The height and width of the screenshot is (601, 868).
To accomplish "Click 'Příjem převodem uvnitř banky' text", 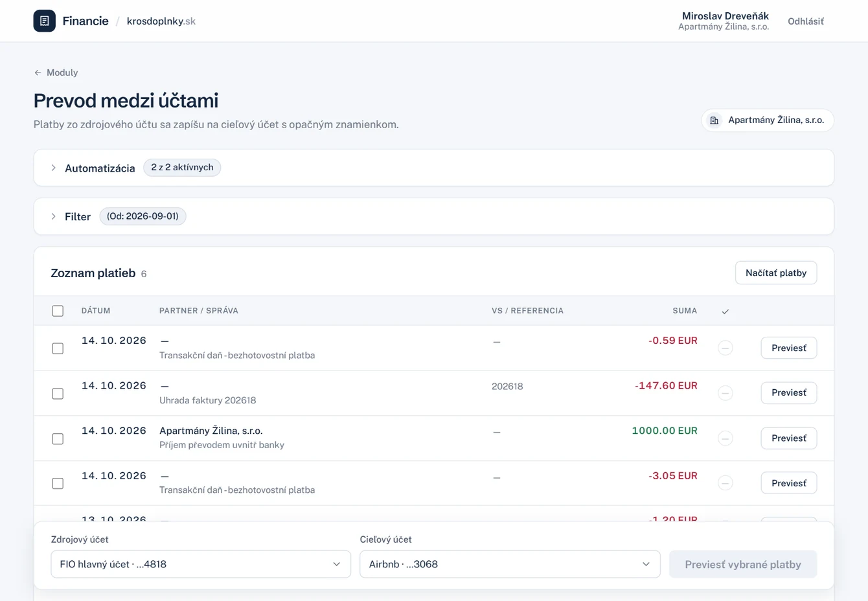I will tap(222, 445).
